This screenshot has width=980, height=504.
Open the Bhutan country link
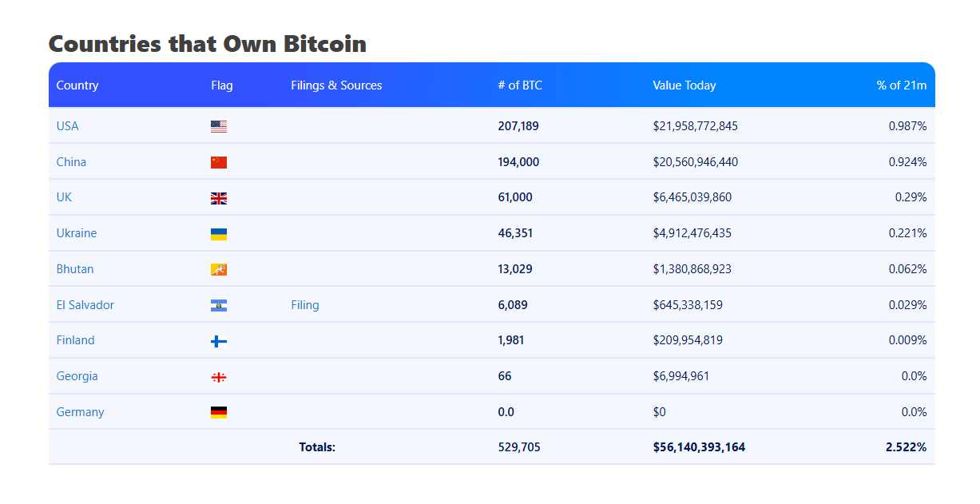pyautogui.click(x=75, y=269)
